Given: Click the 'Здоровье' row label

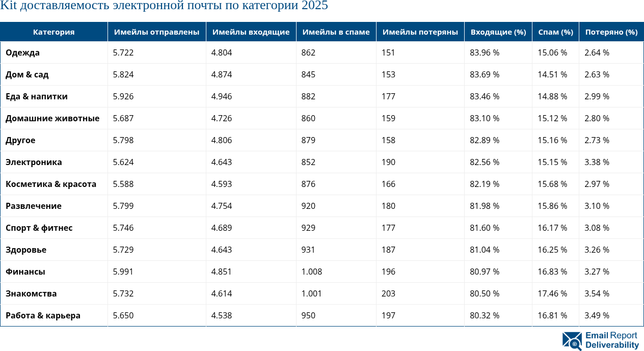Looking at the screenshot, I should pos(26,250).
